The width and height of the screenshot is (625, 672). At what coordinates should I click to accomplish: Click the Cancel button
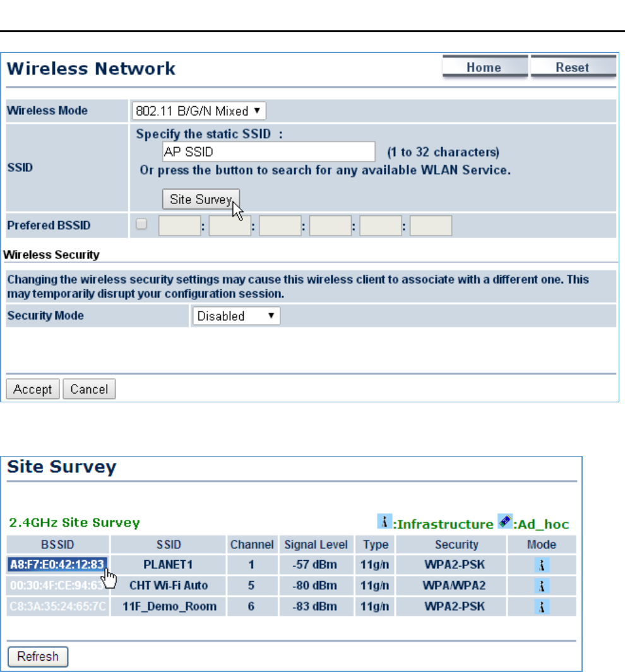pos(89,389)
